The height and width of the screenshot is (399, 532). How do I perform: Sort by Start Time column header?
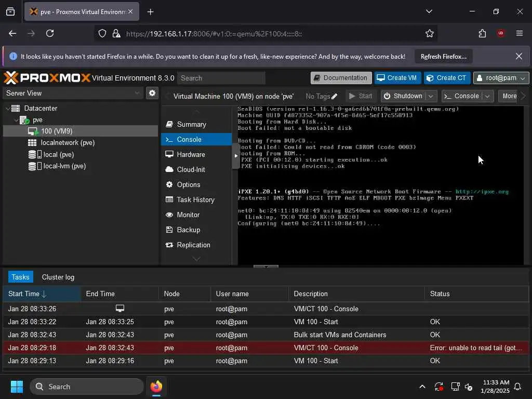42,294
